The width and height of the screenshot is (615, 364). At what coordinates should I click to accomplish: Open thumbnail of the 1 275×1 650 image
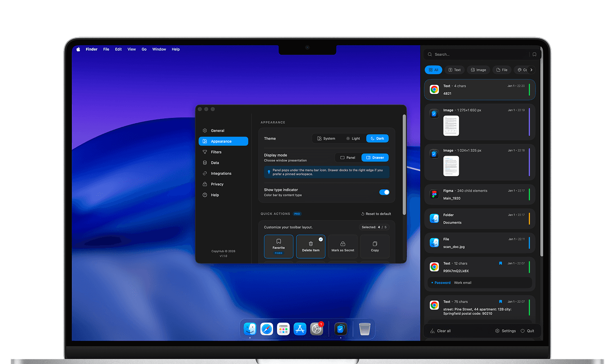coord(451,126)
